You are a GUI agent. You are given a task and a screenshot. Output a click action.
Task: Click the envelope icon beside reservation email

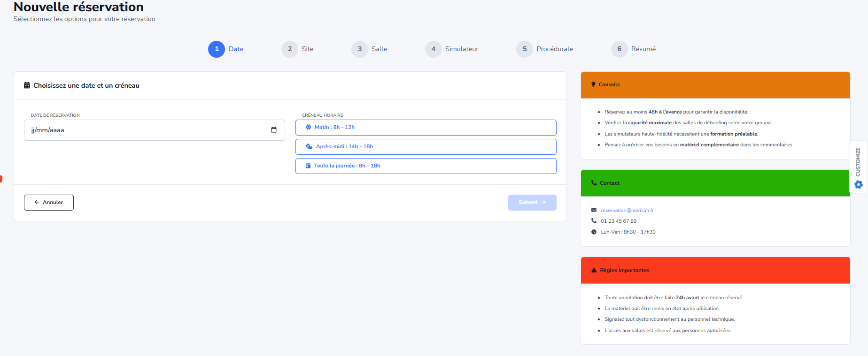pos(594,210)
